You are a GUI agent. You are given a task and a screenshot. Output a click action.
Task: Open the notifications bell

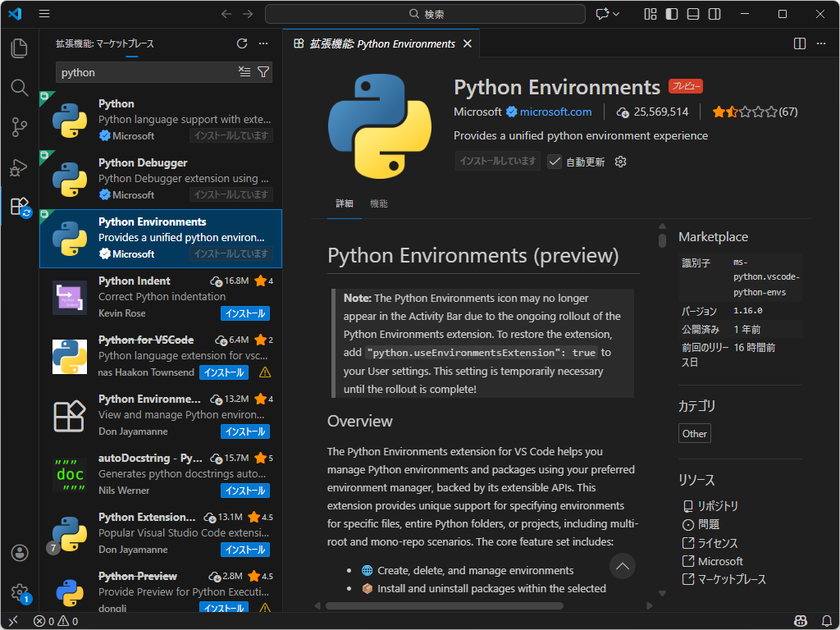pos(828,621)
